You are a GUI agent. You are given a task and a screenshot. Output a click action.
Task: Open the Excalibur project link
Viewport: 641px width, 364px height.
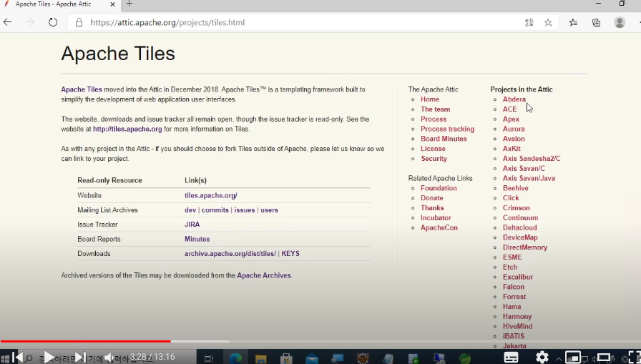[517, 277]
